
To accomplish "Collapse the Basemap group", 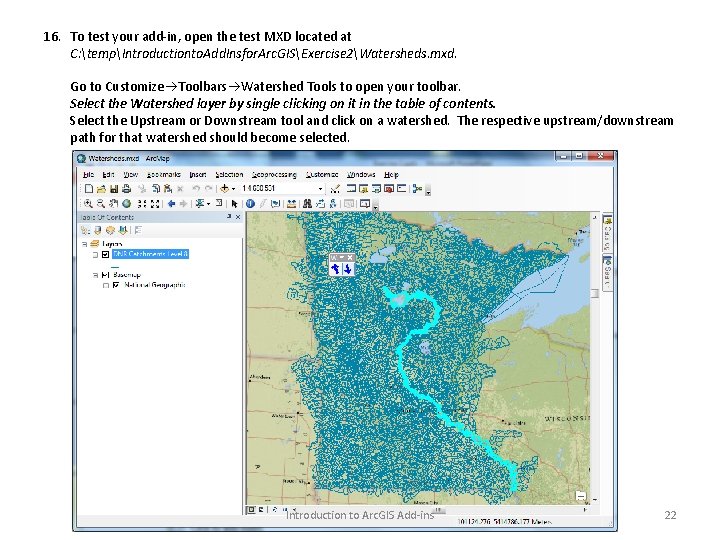I will coord(95,275).
